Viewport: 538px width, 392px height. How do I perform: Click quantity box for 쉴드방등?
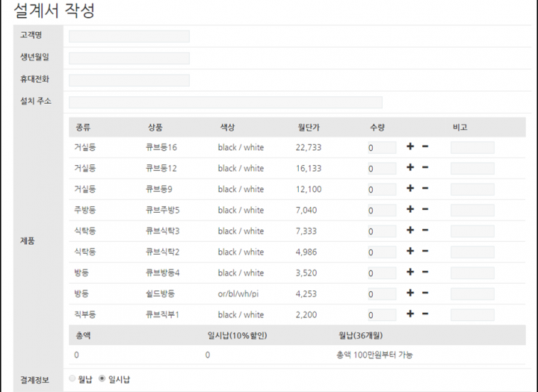pos(381,294)
